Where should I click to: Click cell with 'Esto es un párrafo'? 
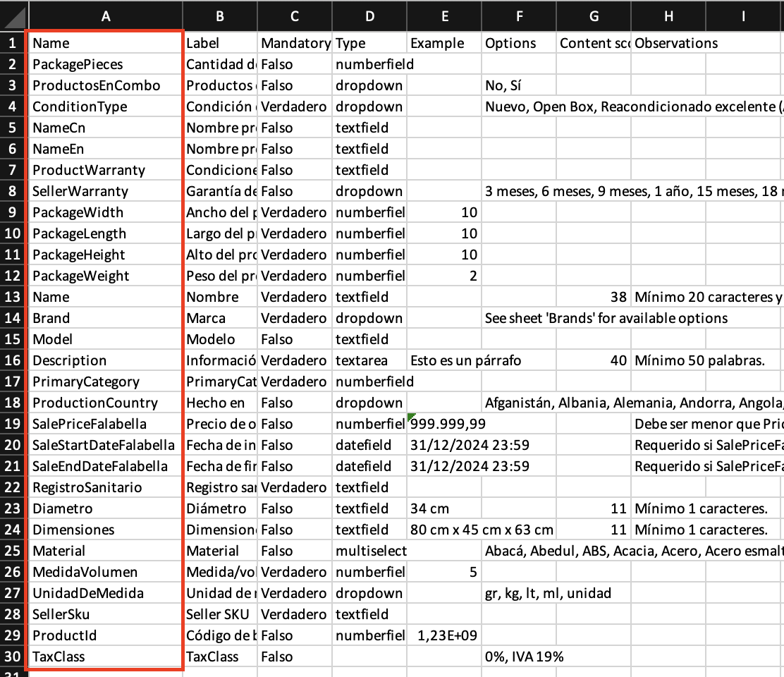444,360
